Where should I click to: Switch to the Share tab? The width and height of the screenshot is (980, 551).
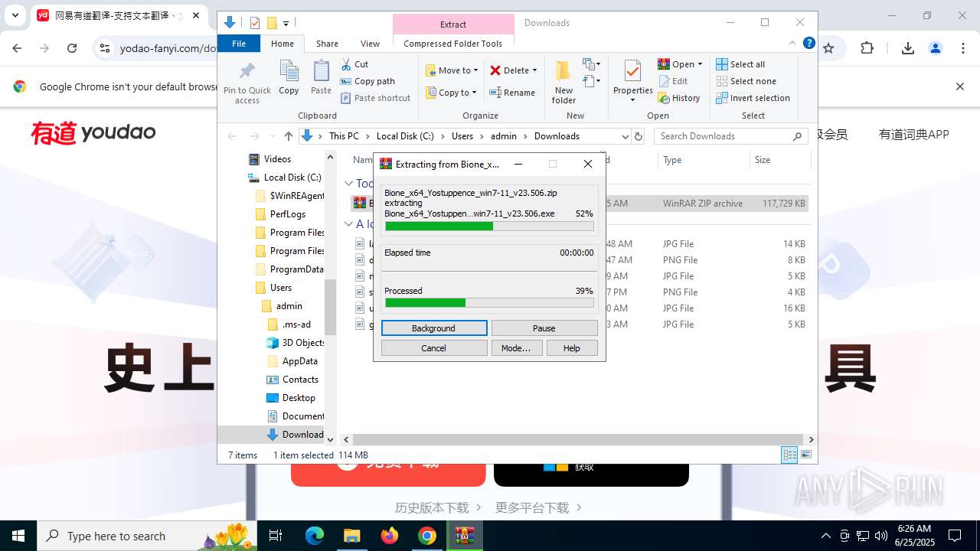[327, 44]
